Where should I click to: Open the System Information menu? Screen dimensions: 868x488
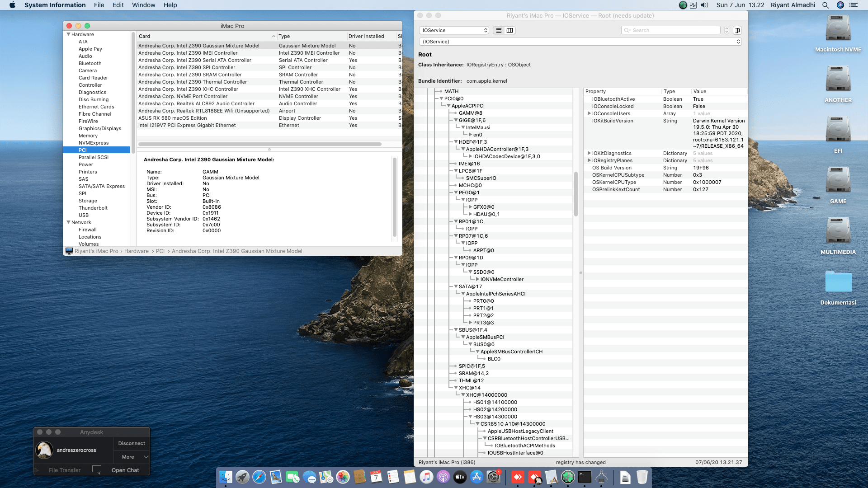click(x=55, y=5)
